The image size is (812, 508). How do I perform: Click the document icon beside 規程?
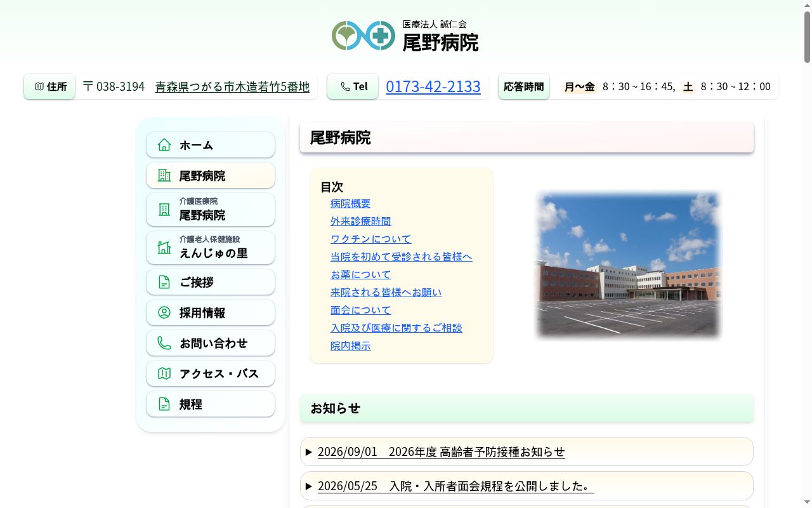click(x=164, y=404)
